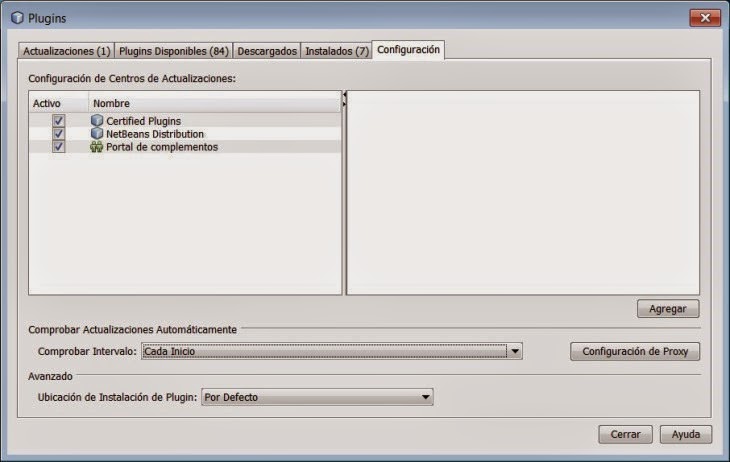Uncheck the Certified Plugins active checkbox

click(58, 121)
